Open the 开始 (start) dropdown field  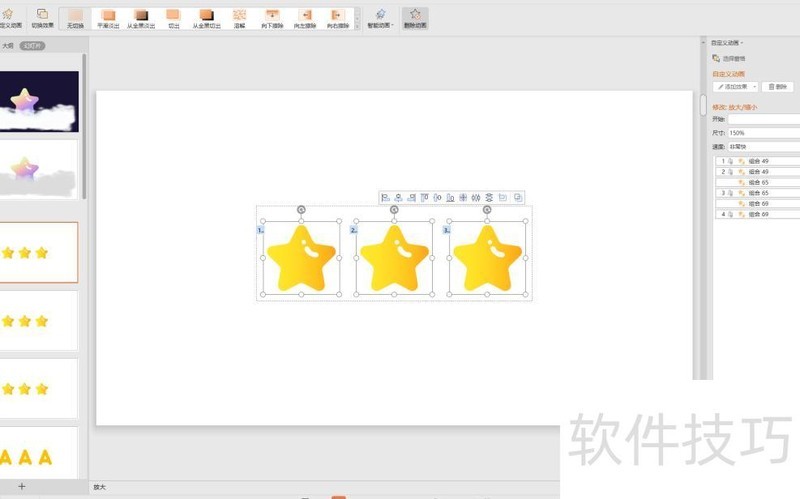[764, 119]
